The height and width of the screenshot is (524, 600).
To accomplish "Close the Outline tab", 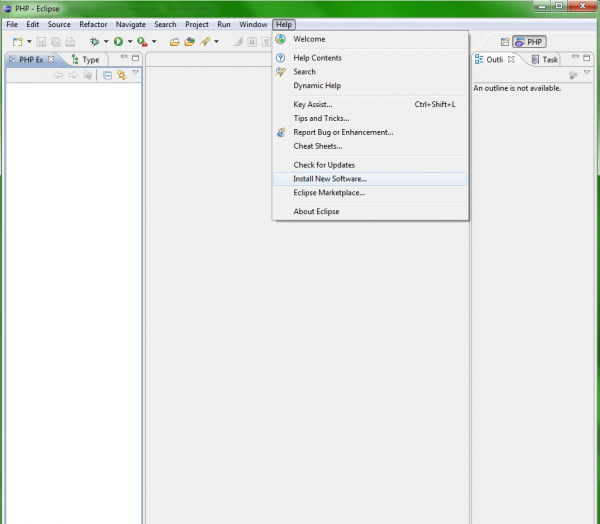I will pyautogui.click(x=511, y=59).
